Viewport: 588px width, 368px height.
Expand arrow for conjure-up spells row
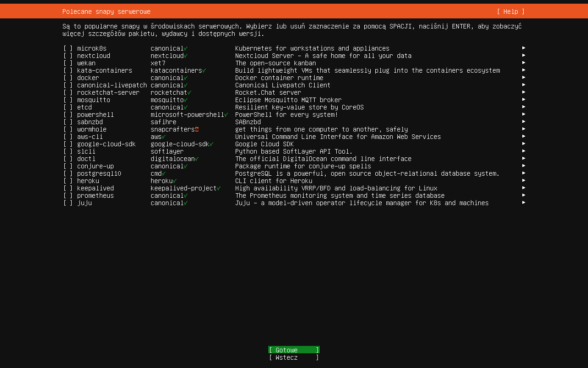click(524, 166)
